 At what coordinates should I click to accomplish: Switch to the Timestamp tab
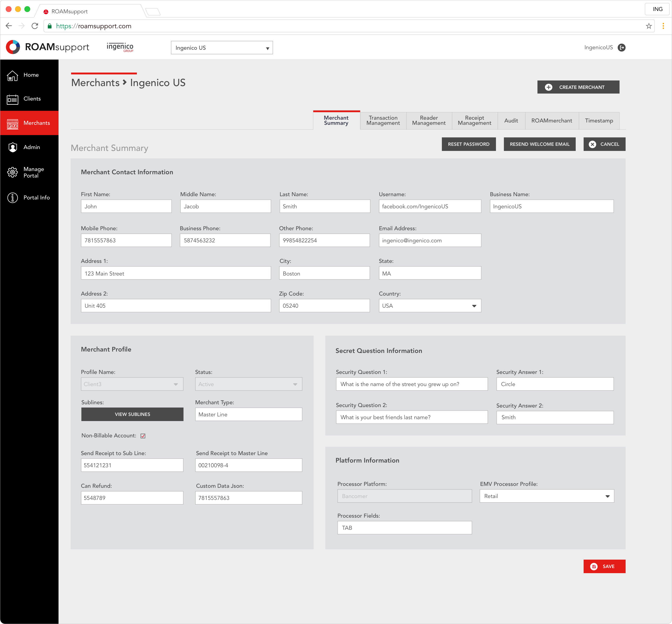pos(599,121)
